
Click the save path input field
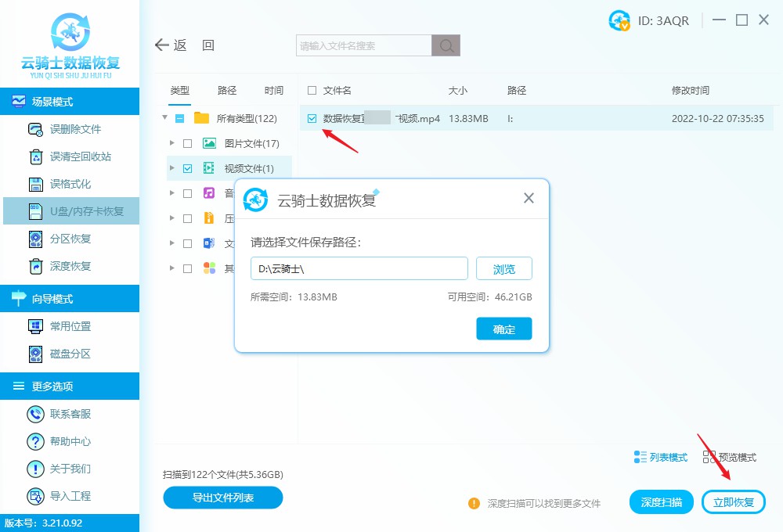(359, 269)
